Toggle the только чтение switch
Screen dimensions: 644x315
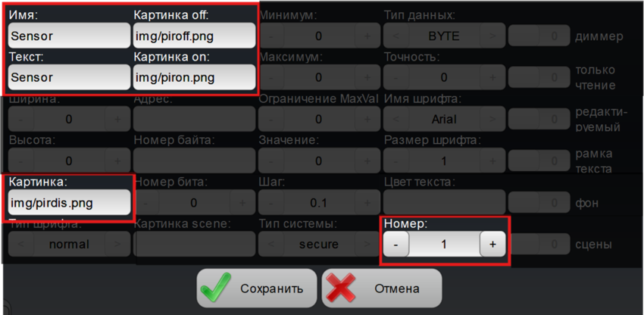coord(539,77)
